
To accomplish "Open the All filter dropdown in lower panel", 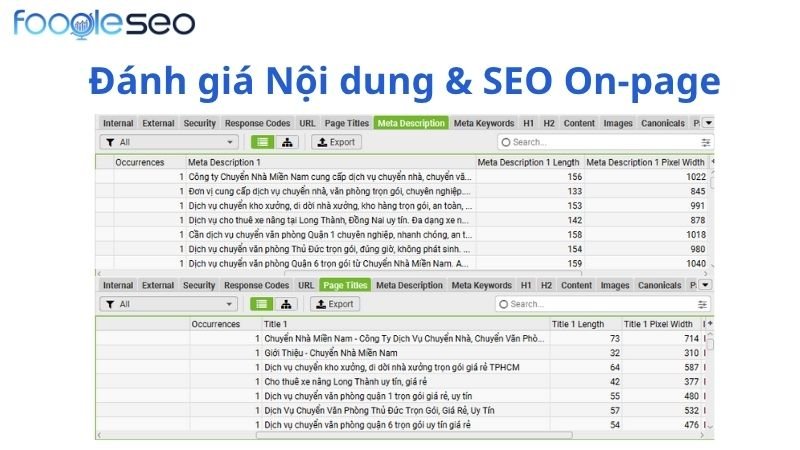I will [168, 304].
